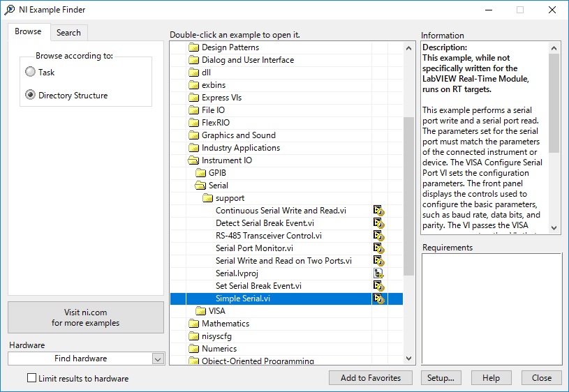
Task: Click the Information description scrollbar thumb
Action: (x=554, y=103)
